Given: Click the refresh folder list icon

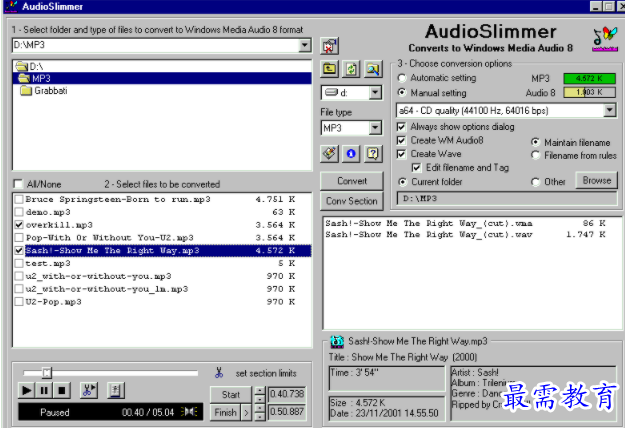Looking at the screenshot, I should tap(351, 70).
